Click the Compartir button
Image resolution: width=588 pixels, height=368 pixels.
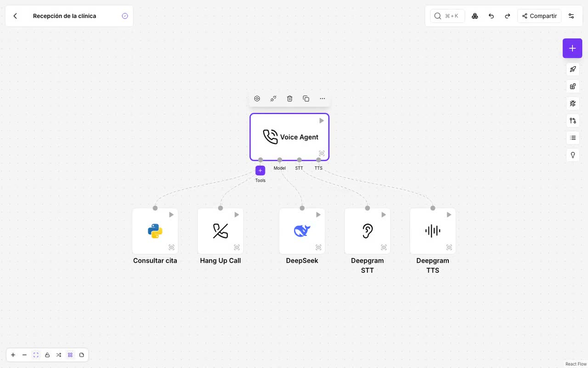tap(539, 16)
